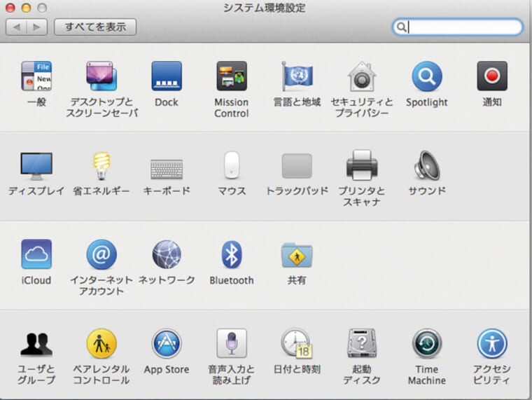Open Mission Control preferences
The image size is (532, 400).
click(232, 76)
